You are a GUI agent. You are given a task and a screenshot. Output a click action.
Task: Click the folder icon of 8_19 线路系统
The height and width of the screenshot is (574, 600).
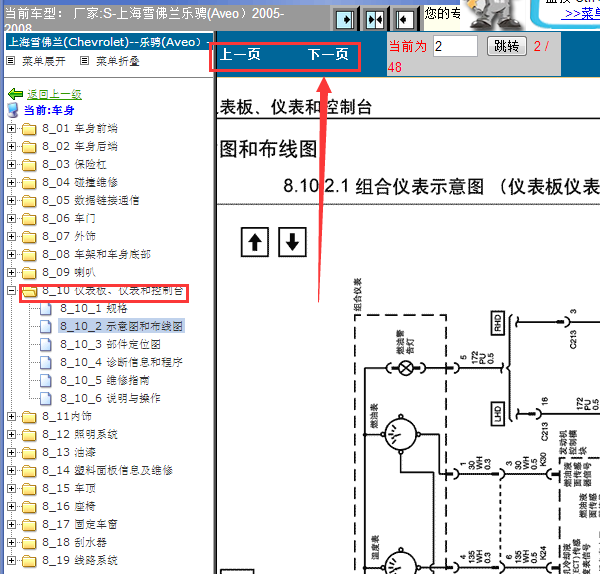(x=29, y=561)
